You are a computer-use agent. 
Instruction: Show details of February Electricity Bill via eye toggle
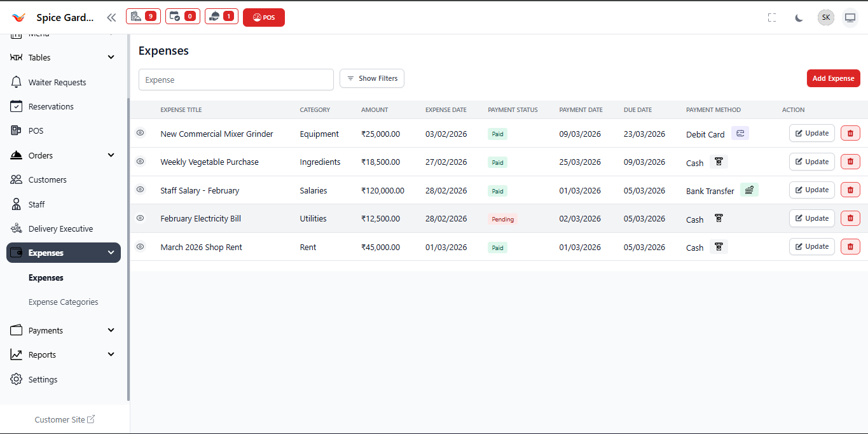140,218
